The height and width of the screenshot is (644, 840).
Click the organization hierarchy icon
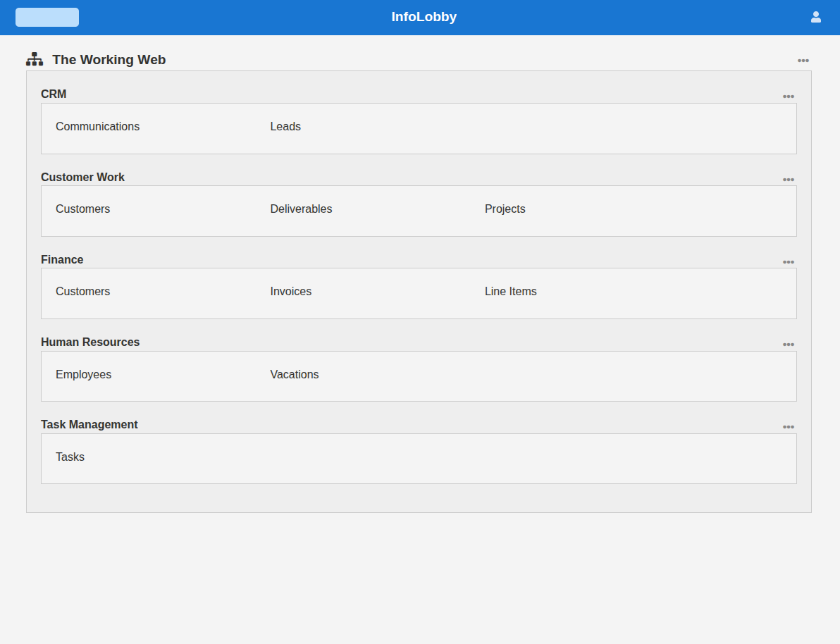pyautogui.click(x=35, y=59)
